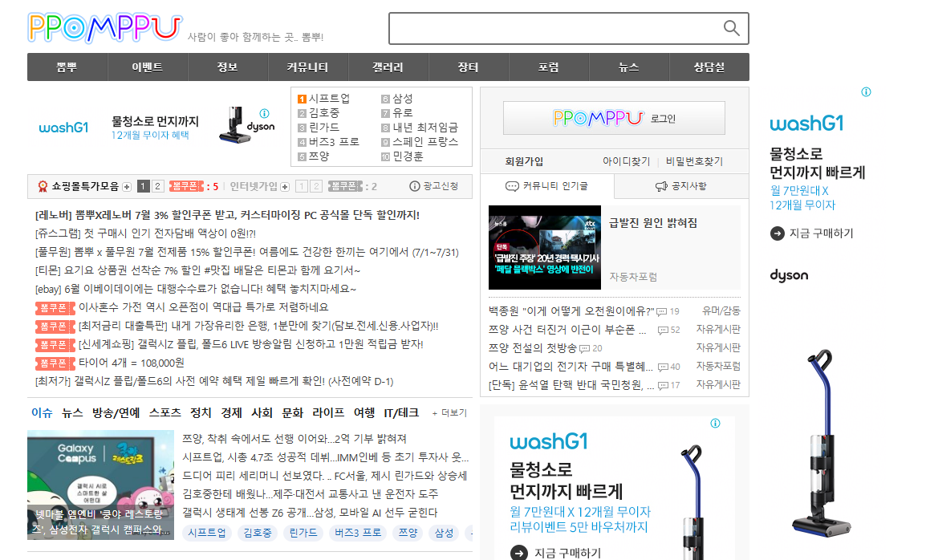Click the arrow icon beside 지금 구매하기
This screenshot has height=560, width=930.
click(777, 233)
